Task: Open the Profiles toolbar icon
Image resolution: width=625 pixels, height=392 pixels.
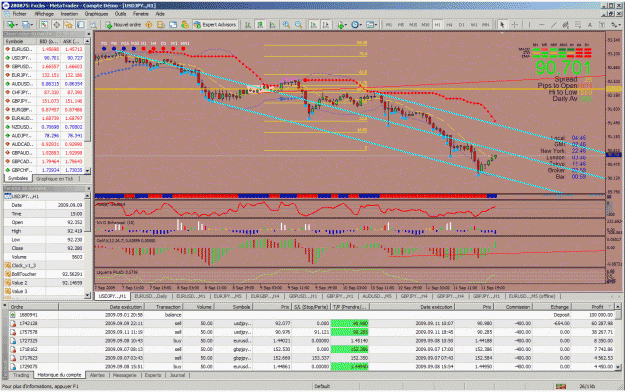Action: pos(26,25)
